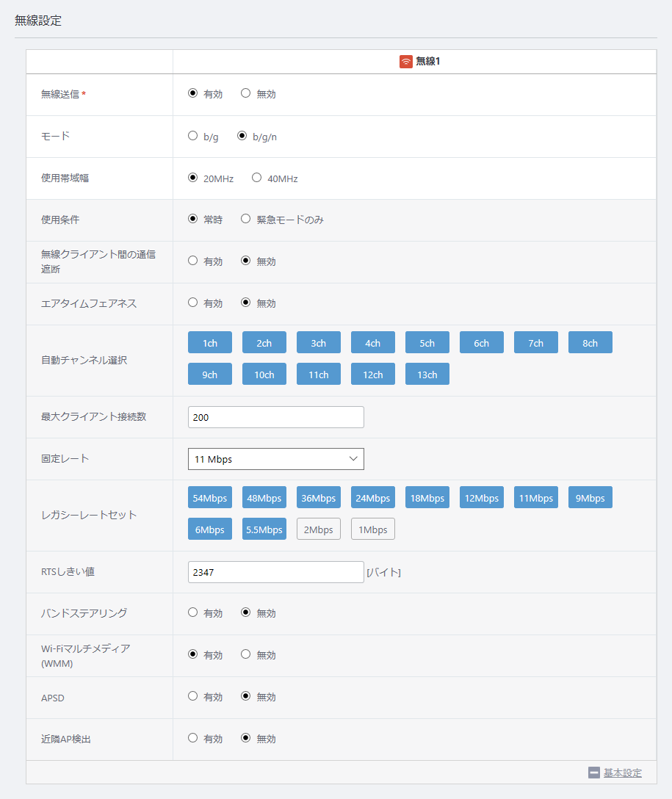Toggle the 12Mbps legacy rate
This screenshot has width=672, height=799.
click(482, 498)
